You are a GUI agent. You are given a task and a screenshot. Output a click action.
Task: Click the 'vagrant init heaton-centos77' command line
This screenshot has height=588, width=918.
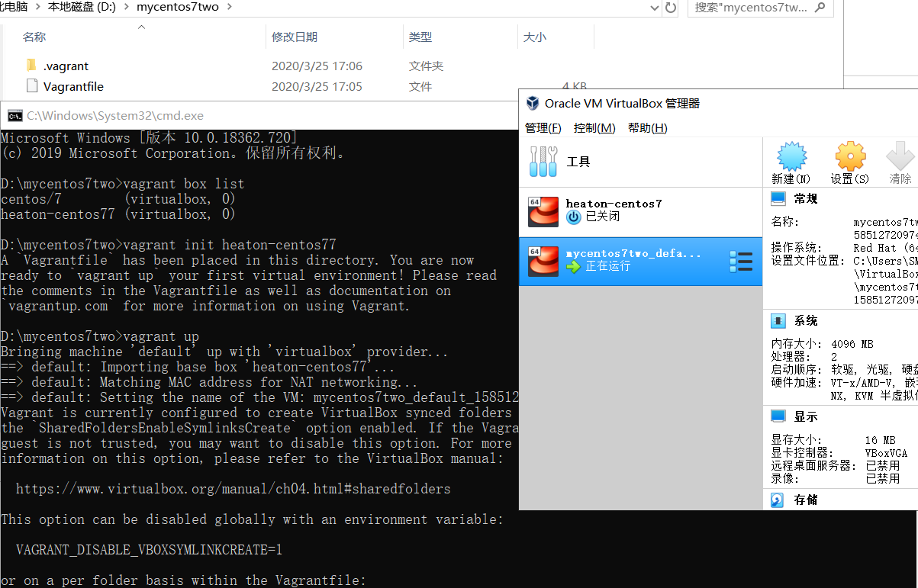[x=169, y=245]
